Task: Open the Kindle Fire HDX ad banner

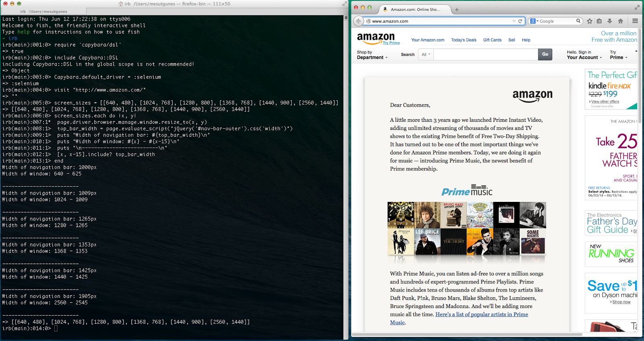Action: [611, 89]
